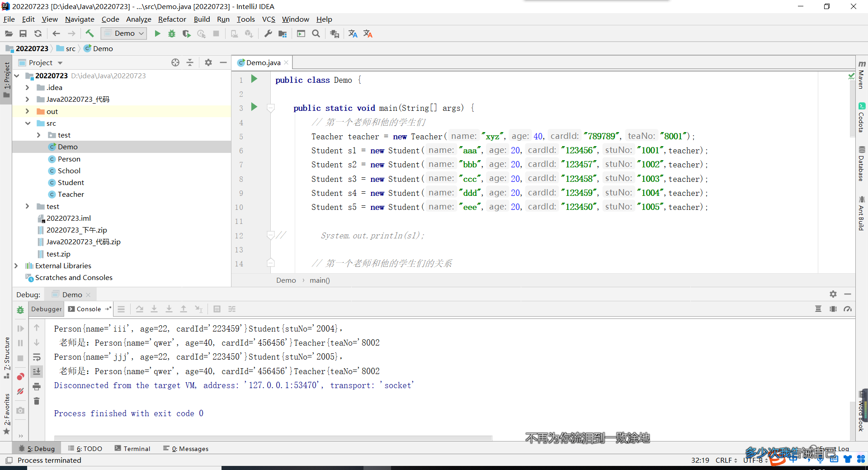Screen dimensions: 868x470
Task: Open the Terminal tool window button
Action: pyautogui.click(x=132, y=449)
